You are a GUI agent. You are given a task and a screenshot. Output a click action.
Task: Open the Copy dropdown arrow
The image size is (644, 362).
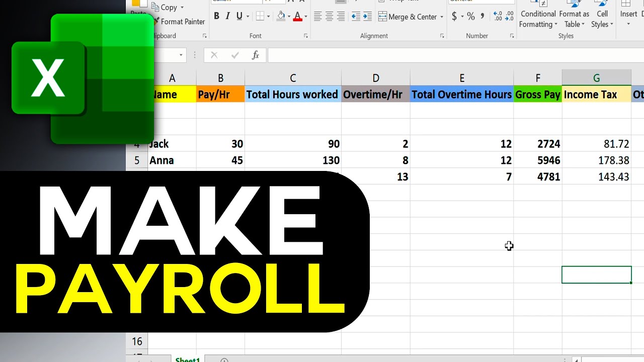[x=182, y=8]
